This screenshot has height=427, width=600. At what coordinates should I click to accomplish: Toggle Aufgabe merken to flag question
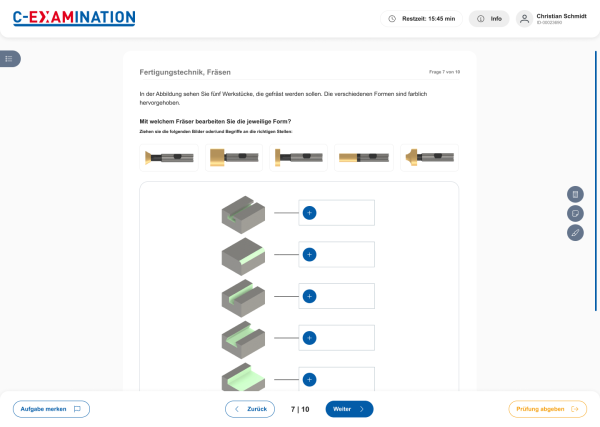(51, 409)
